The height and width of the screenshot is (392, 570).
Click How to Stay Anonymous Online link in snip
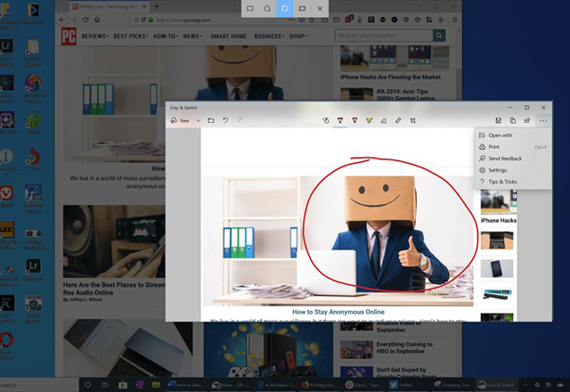338,312
